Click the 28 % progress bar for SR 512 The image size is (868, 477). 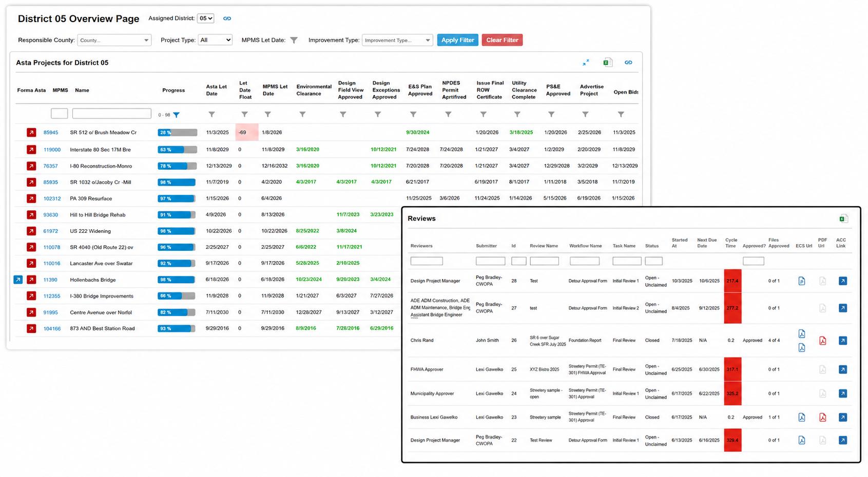click(177, 132)
